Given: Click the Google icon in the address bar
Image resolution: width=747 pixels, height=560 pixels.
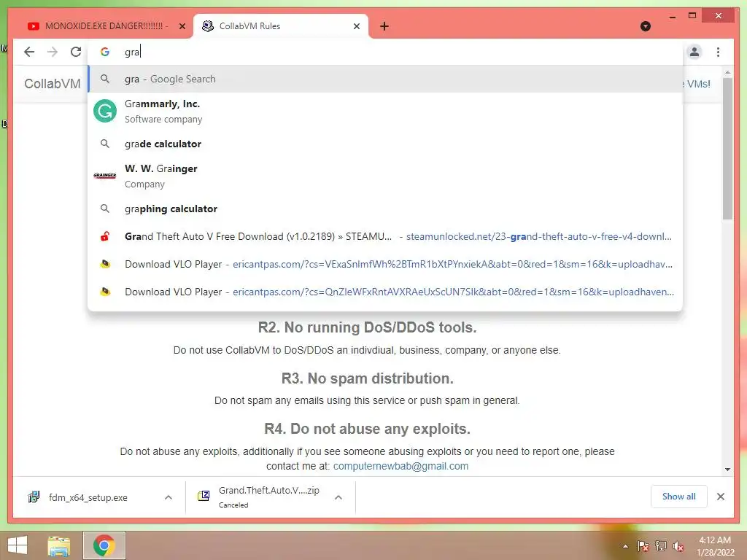Looking at the screenshot, I should [x=105, y=52].
